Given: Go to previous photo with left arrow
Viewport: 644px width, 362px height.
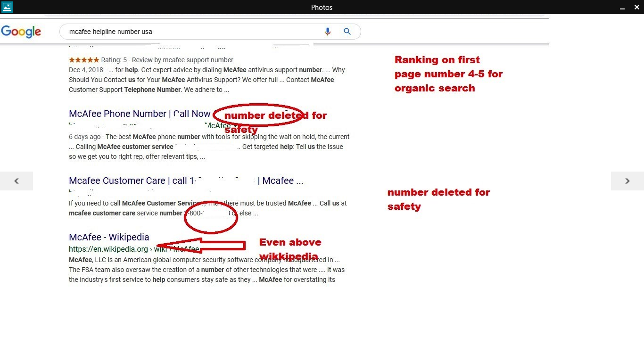Looking at the screenshot, I should point(17,181).
